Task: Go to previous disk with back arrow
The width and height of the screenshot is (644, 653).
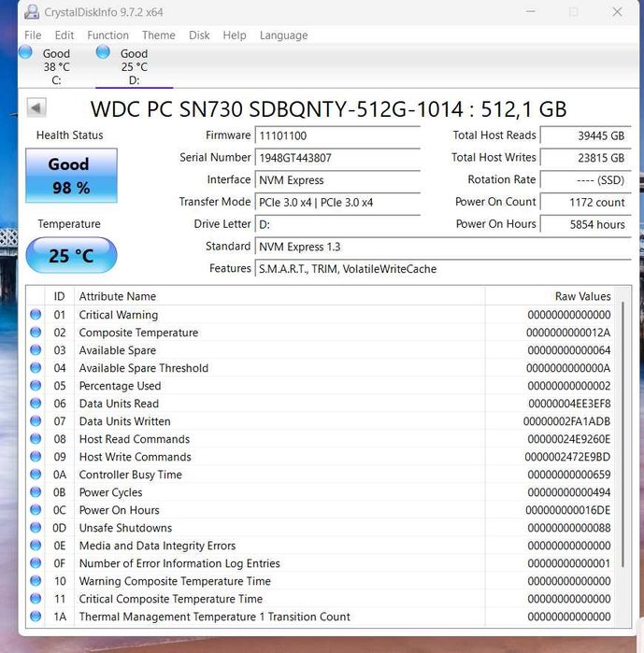Action: 36,108
